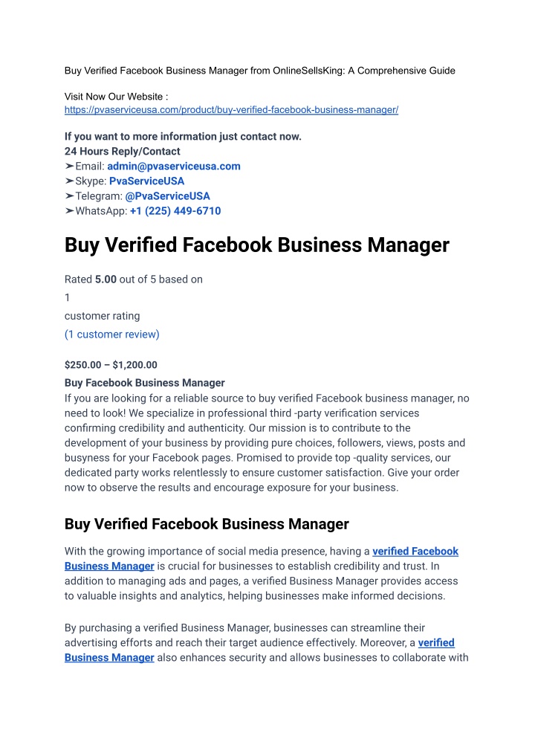Click the smaller section heading above 'With the growing importance'
Screen dimensions: 535x756
pos(207,524)
